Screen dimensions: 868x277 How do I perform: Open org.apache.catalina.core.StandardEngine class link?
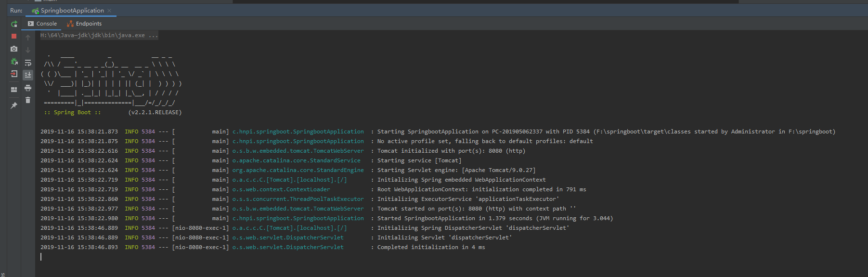298,170
